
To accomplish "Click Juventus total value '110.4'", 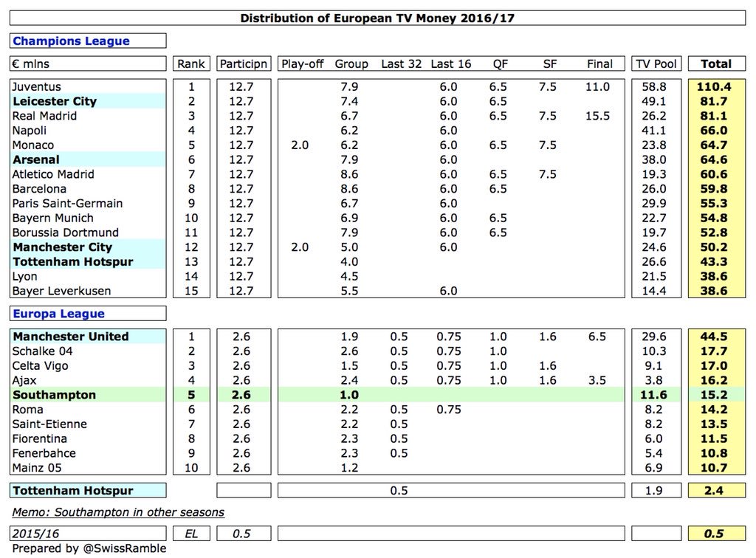I will (x=714, y=87).
